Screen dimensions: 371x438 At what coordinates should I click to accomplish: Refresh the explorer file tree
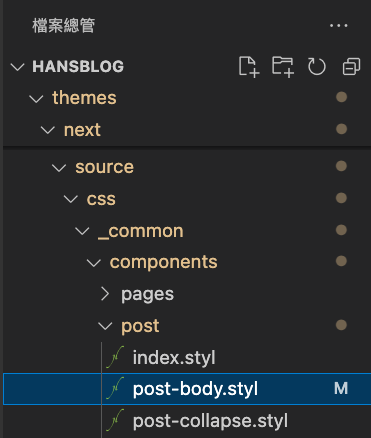[x=317, y=67]
